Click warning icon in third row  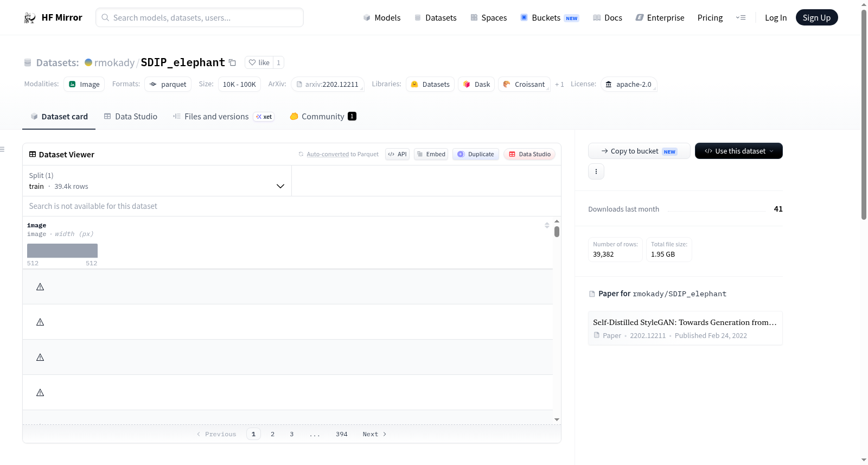pos(40,357)
